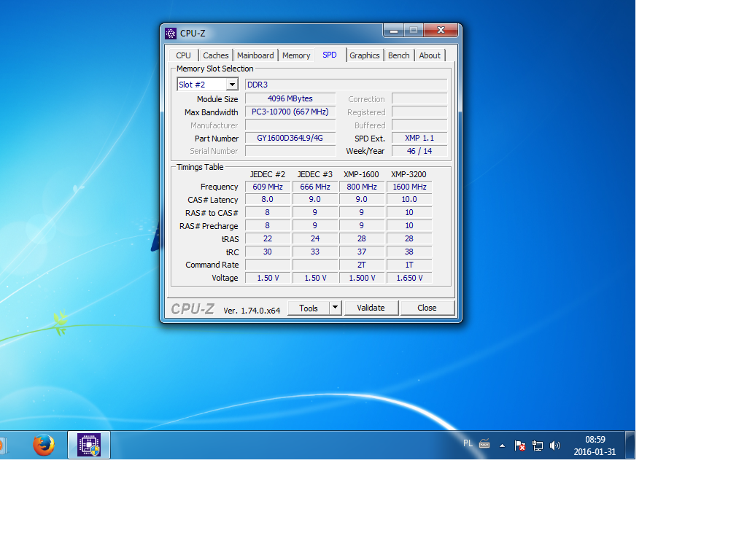The height and width of the screenshot is (560, 747).
Task: Open the volume speaker icon
Action: click(554, 446)
